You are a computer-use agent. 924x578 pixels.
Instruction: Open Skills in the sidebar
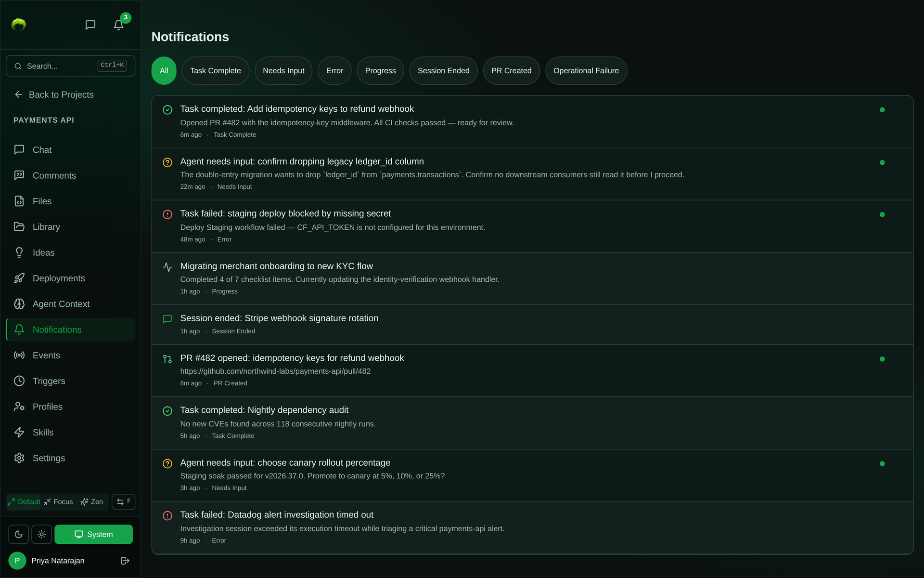(x=70, y=433)
